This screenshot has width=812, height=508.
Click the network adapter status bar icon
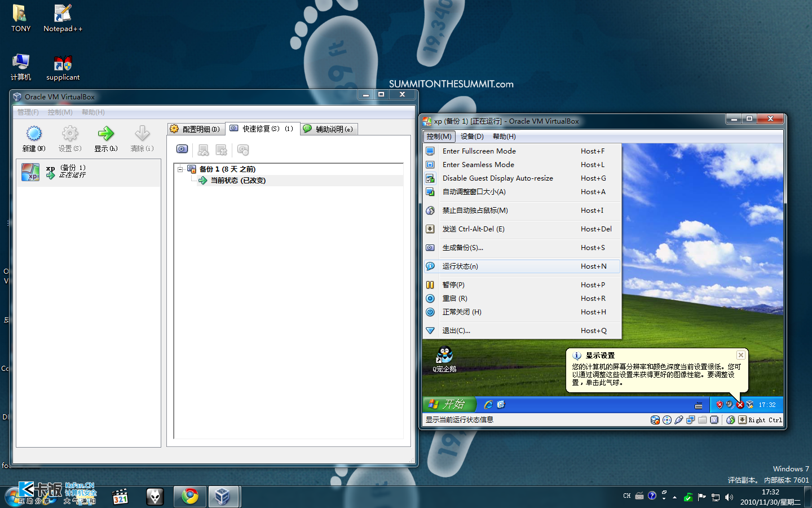(x=691, y=420)
